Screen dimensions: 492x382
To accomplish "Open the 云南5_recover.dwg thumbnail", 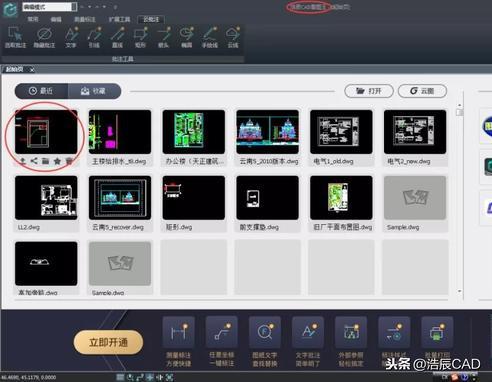I will tap(120, 198).
